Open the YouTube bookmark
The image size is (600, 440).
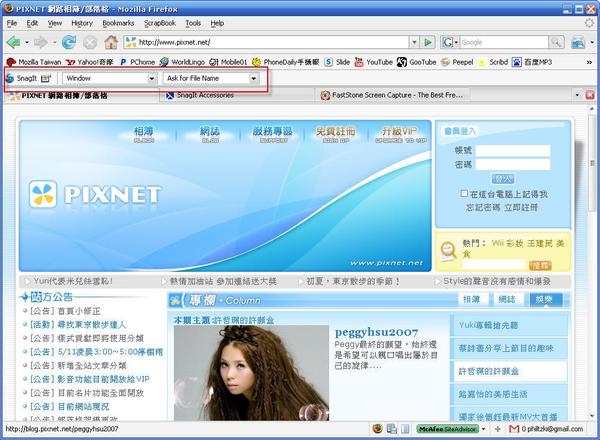click(x=373, y=62)
